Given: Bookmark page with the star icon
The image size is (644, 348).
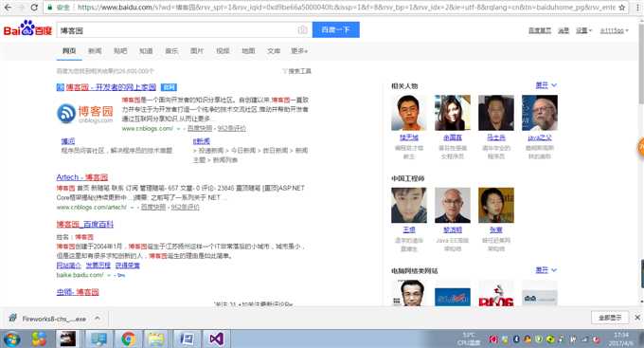Looking at the screenshot, I should [x=621, y=8].
